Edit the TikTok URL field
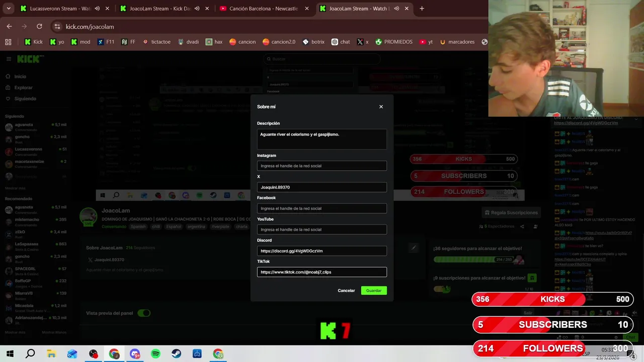This screenshot has height=362, width=644. click(322, 272)
